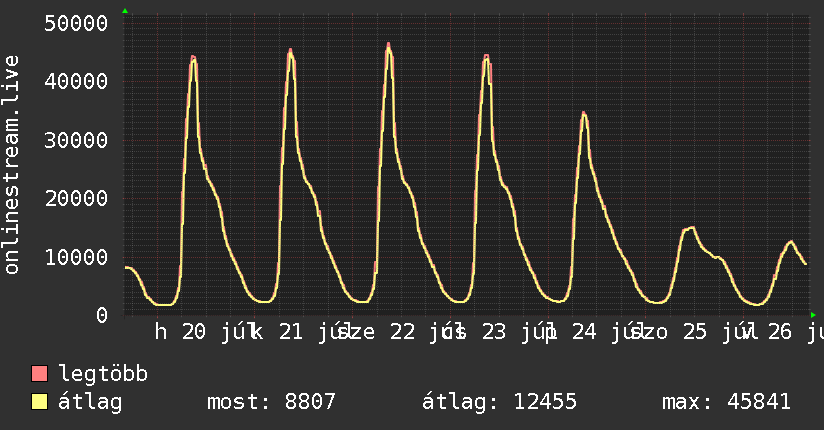The height and width of the screenshot is (430, 824).
Task: Click the 24 x-axis date label
Action: point(584,332)
